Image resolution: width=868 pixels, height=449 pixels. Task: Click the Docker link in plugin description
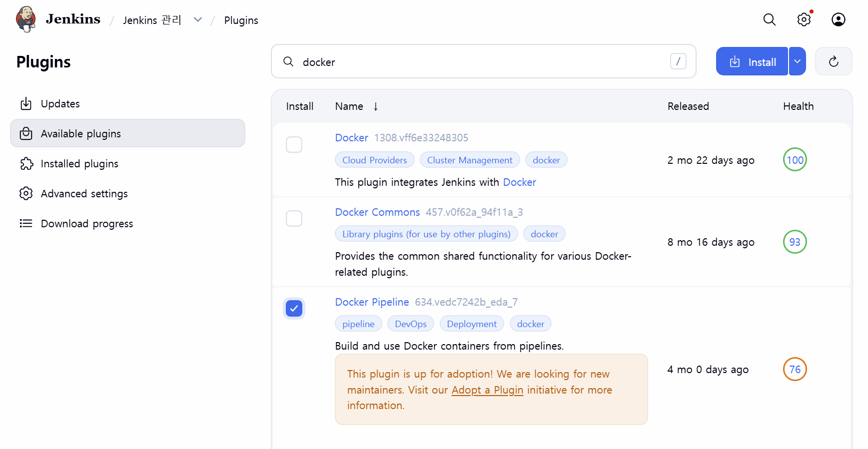[x=520, y=182]
